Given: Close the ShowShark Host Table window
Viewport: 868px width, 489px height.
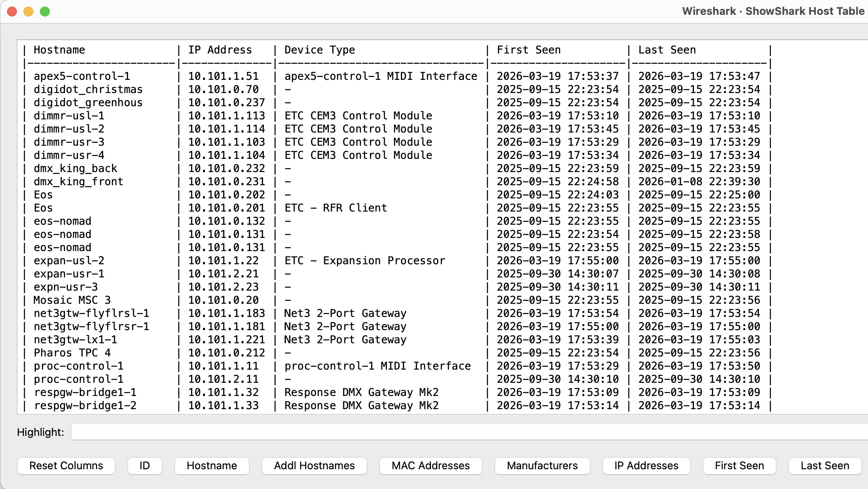Looking at the screenshot, I should pyautogui.click(x=12, y=12).
